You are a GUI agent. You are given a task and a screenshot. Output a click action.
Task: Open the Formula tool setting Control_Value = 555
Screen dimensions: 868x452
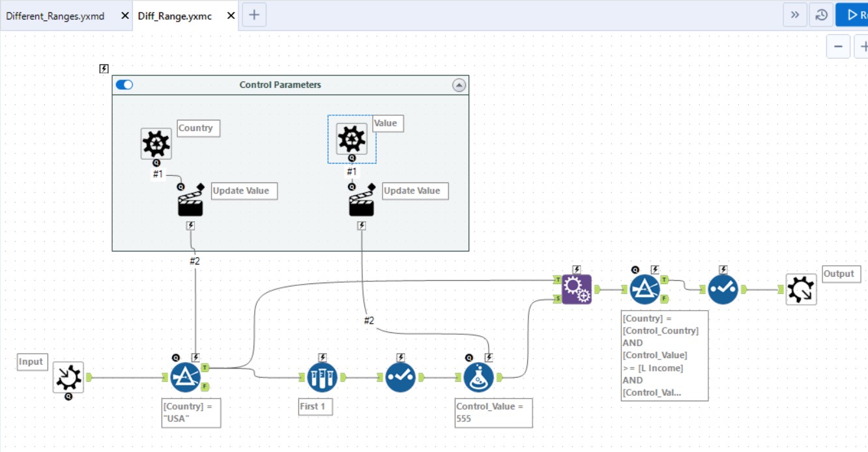click(478, 376)
